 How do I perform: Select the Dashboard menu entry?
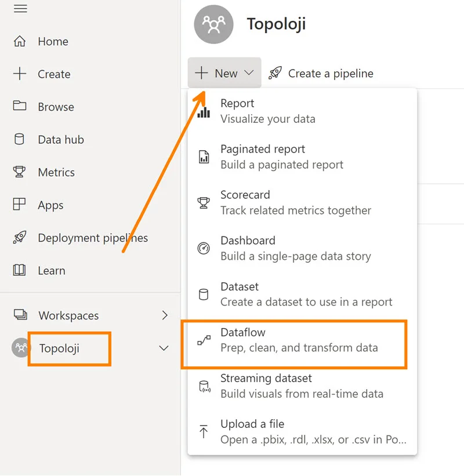[x=302, y=248]
